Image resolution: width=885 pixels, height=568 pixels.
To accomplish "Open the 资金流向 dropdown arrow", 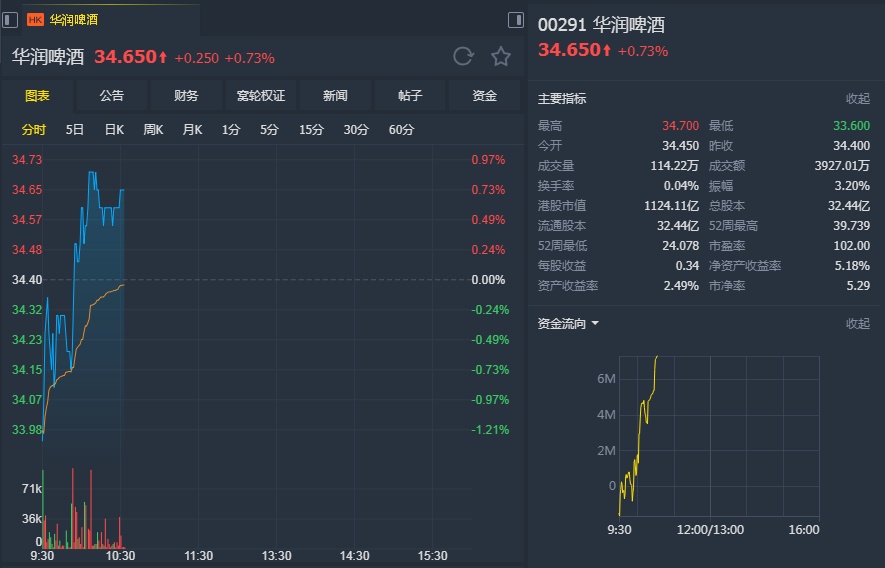I will 595,324.
